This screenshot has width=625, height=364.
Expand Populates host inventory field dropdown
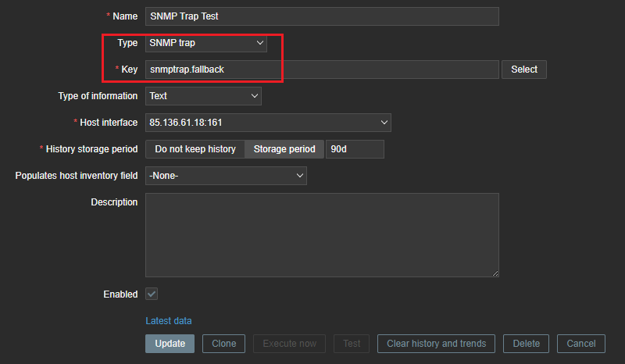pos(226,176)
